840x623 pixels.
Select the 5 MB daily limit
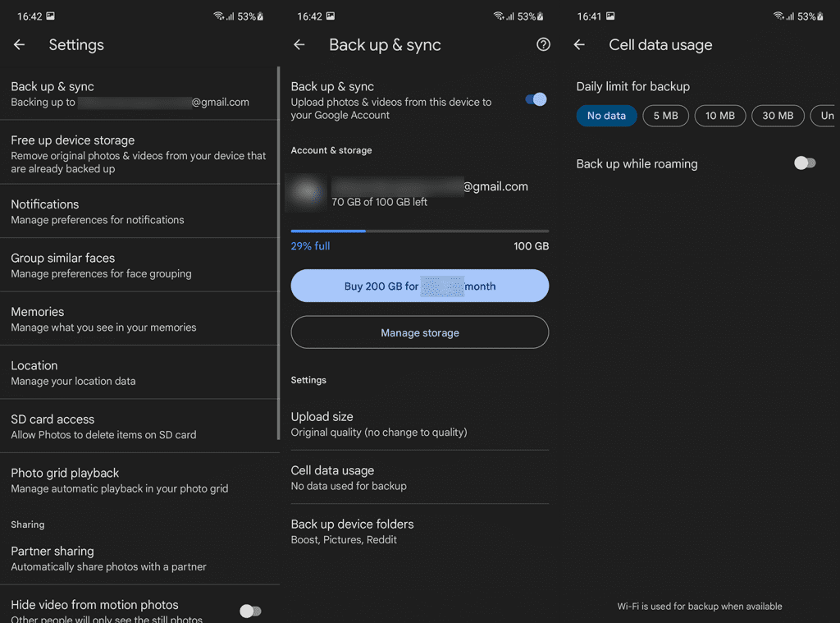click(665, 116)
